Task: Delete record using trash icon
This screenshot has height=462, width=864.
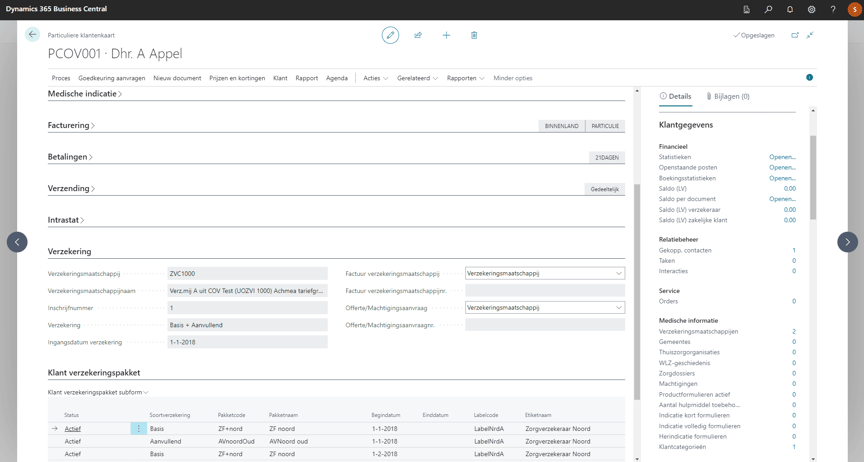Action: pos(474,35)
